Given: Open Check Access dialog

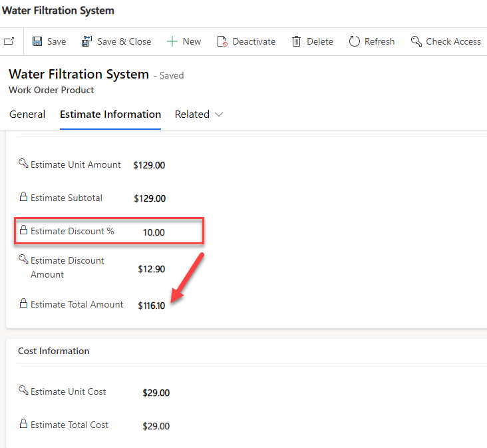Looking at the screenshot, I should pos(446,41).
